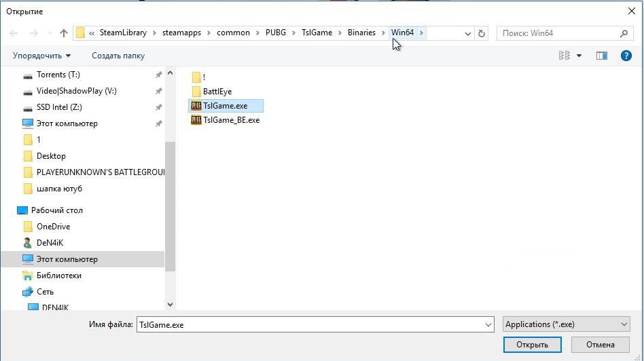Unpin icon next to Torrents (T:)
Viewport: 644px width, 361px height.
(x=158, y=75)
